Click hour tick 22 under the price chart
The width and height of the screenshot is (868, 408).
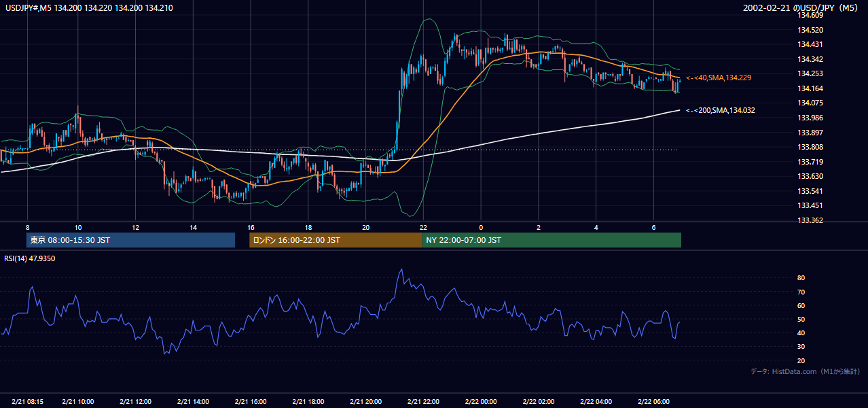coord(423,227)
